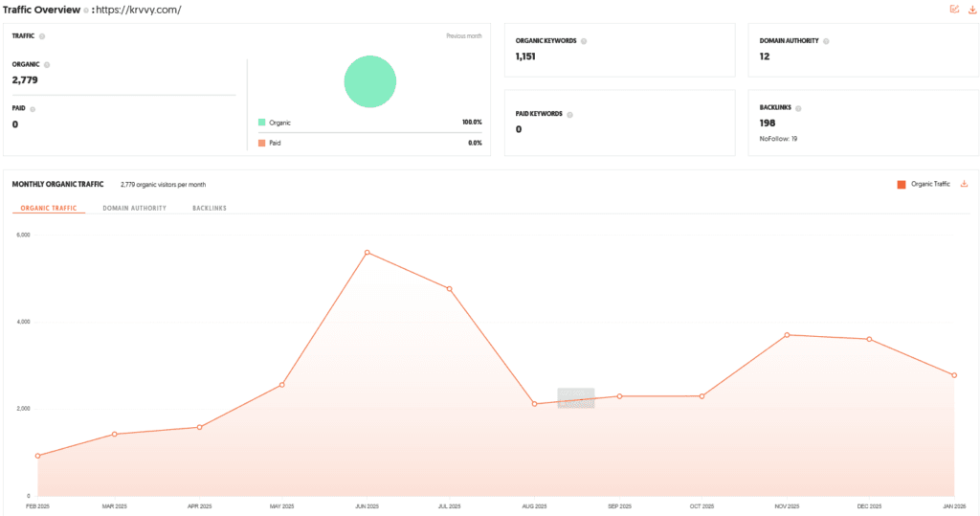The width and height of the screenshot is (980, 516).
Task: Select the MAY 2025 data point
Action: [x=282, y=385]
